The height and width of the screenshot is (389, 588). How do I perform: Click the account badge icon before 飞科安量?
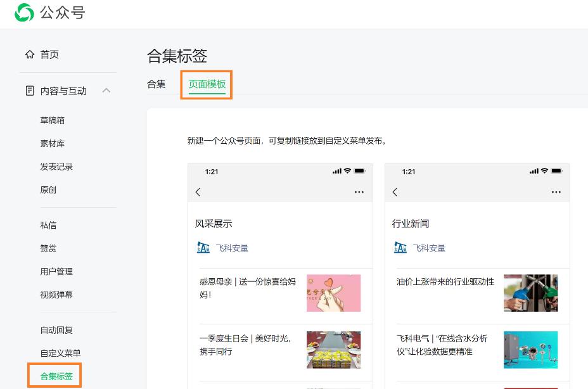(203, 248)
